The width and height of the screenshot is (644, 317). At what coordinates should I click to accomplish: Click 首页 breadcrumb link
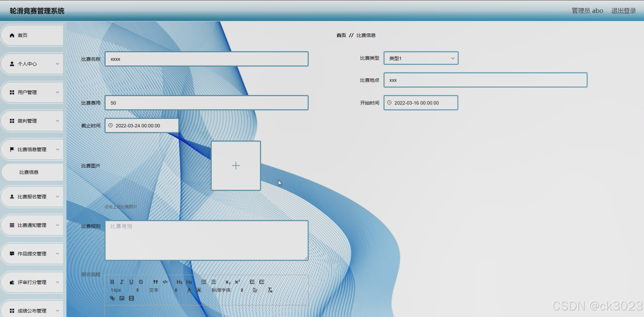pos(341,35)
